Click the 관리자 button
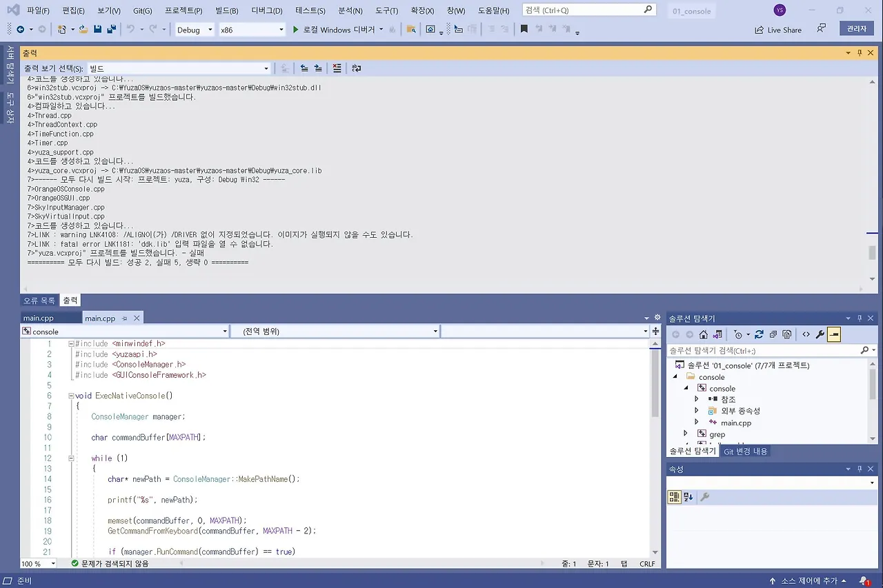Screen dimensions: 883x588 (x=857, y=28)
